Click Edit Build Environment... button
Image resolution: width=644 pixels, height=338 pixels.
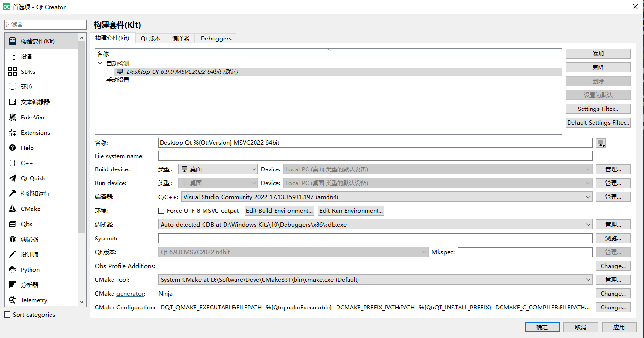pyautogui.click(x=279, y=210)
